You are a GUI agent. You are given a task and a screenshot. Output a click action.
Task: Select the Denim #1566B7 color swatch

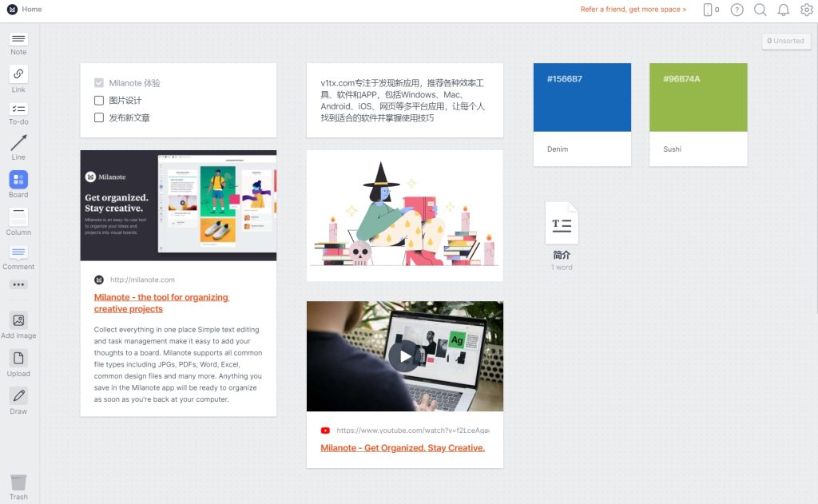[x=582, y=97]
